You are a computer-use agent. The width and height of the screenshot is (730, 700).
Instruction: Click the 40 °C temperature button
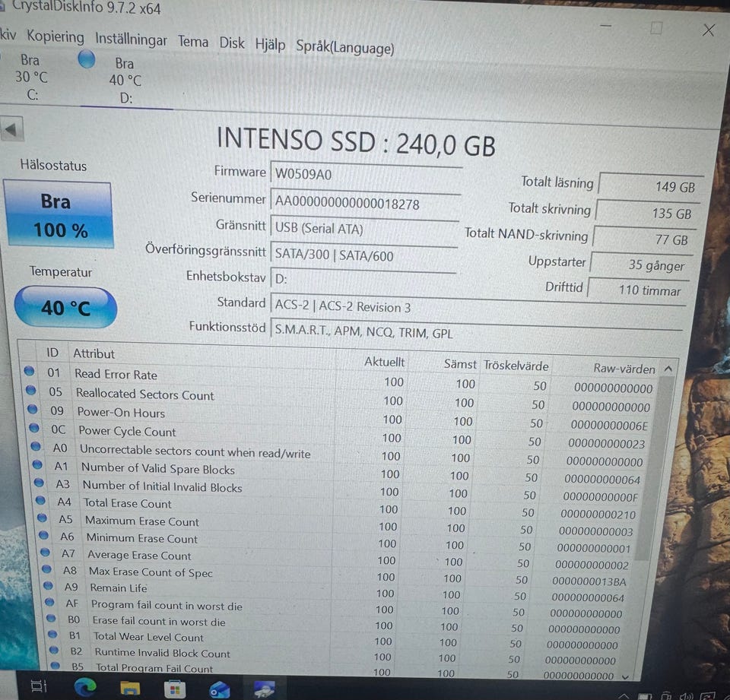(65, 308)
